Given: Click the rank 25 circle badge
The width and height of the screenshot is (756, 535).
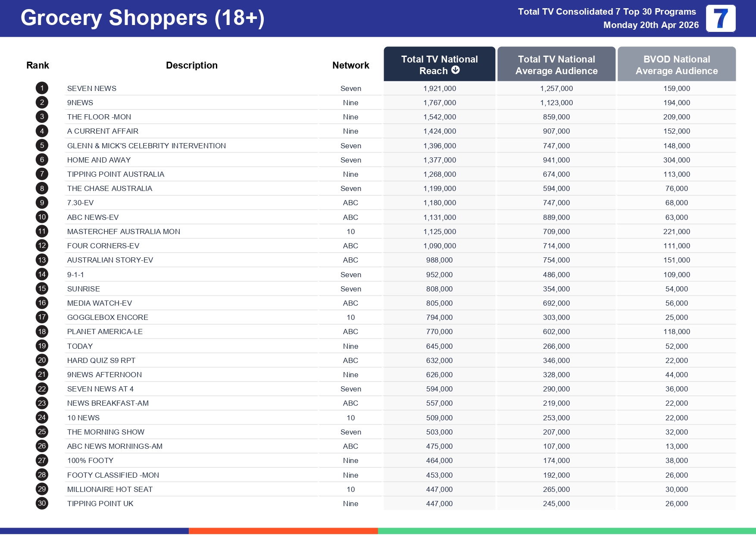Looking at the screenshot, I should 42,432.
